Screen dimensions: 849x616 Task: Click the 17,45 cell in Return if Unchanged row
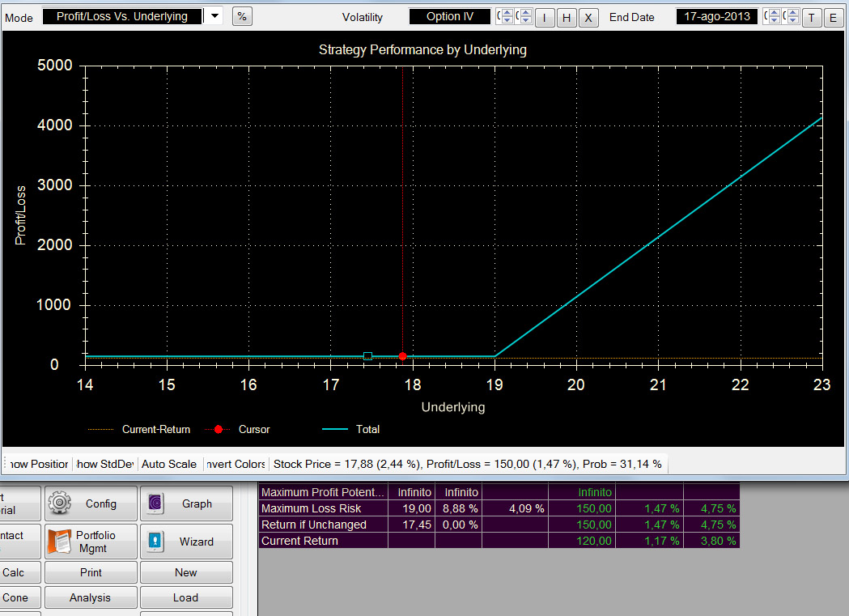click(411, 525)
